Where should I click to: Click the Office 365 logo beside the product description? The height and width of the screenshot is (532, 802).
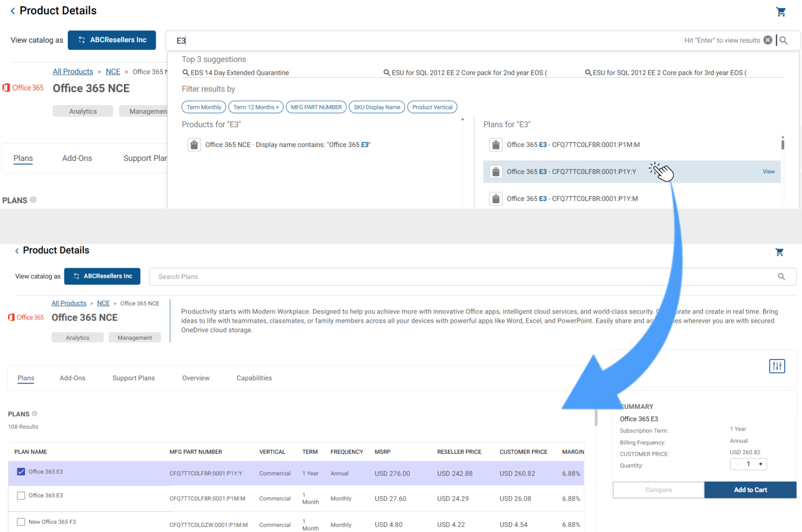[26, 317]
